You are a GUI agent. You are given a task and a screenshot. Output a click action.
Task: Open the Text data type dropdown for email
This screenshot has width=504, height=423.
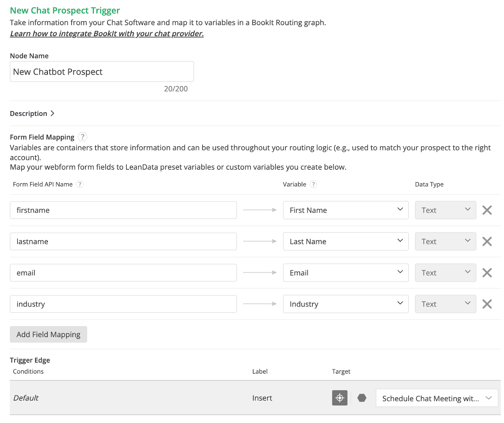click(x=445, y=273)
